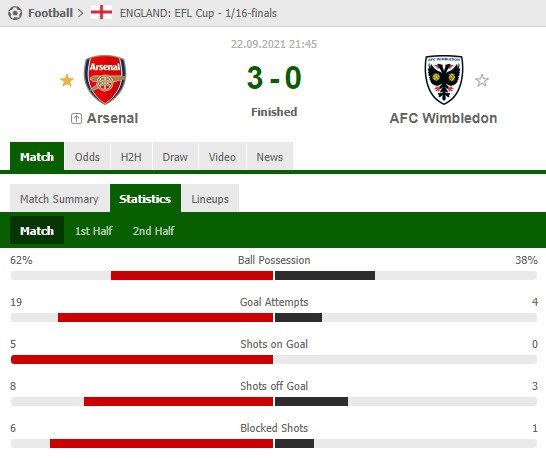Click the Arsenal club crest

105,79
